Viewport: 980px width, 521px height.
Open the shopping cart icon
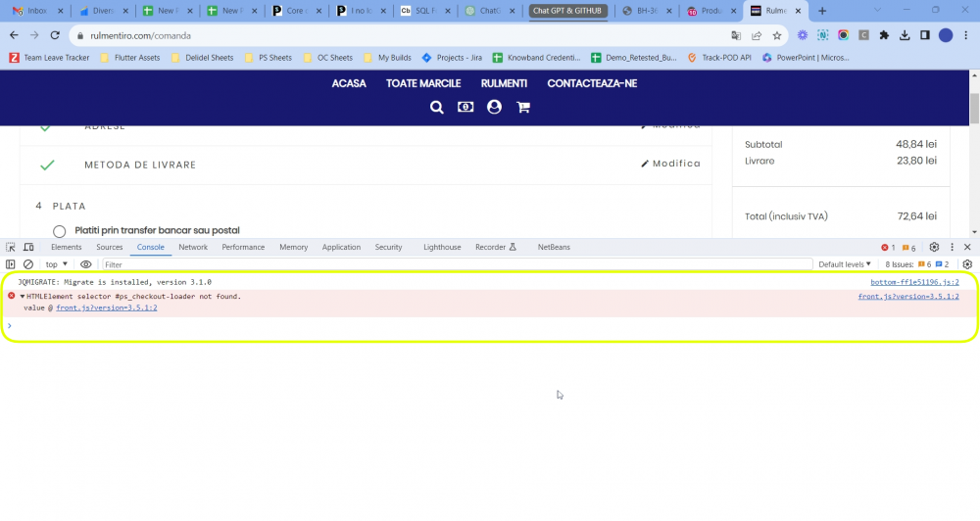[x=523, y=108]
